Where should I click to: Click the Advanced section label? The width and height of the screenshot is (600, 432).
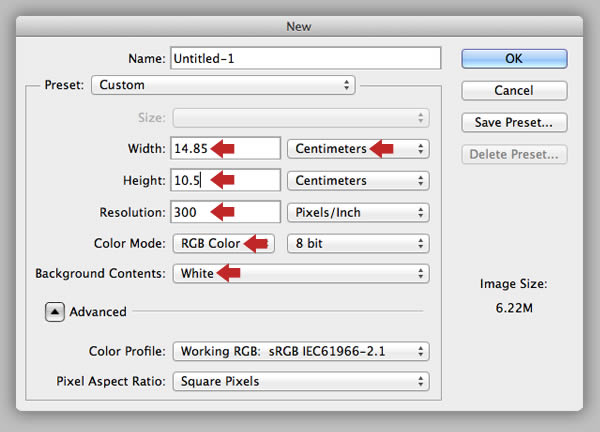98,312
